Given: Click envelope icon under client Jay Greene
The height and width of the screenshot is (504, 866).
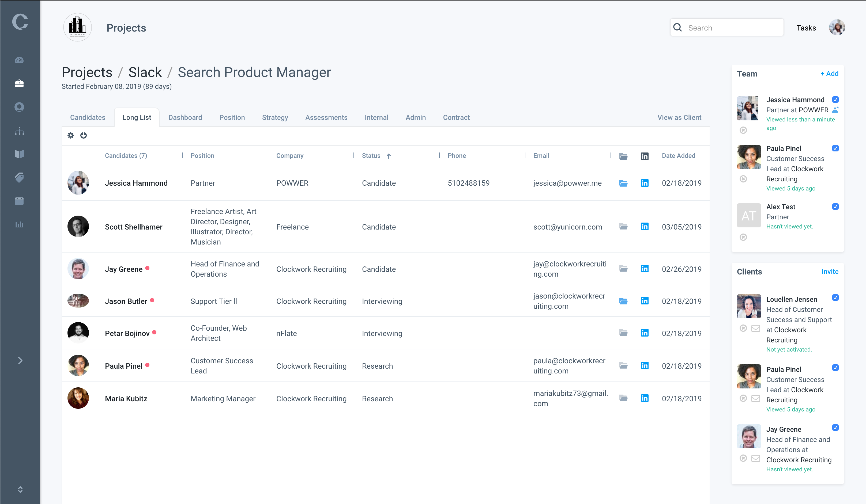Looking at the screenshot, I should (756, 459).
